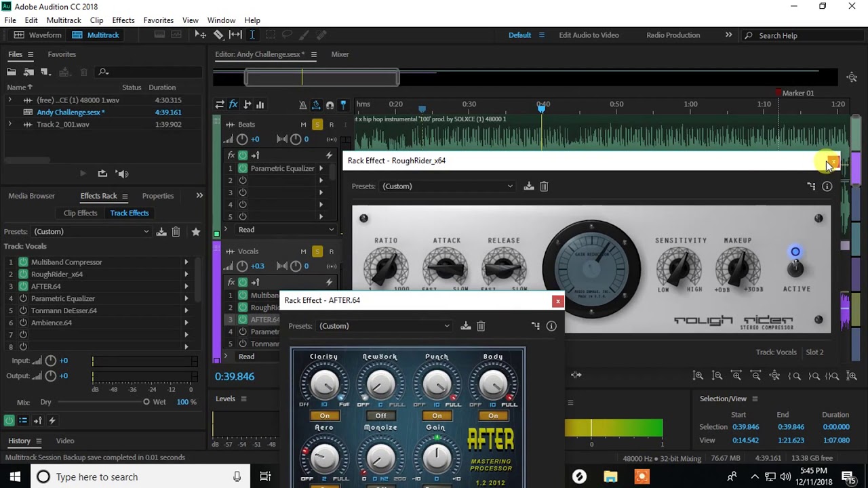868x488 pixels.
Task: Open the Effects menu
Action: pos(123,20)
